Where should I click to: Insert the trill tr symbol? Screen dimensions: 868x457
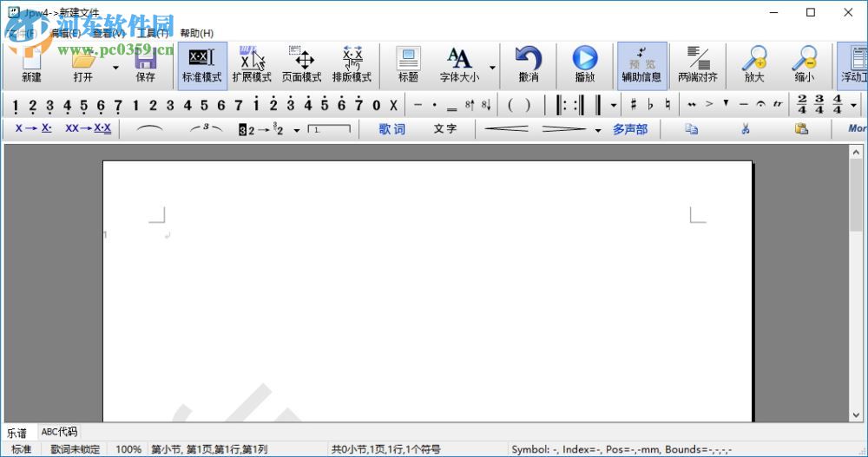tap(779, 105)
